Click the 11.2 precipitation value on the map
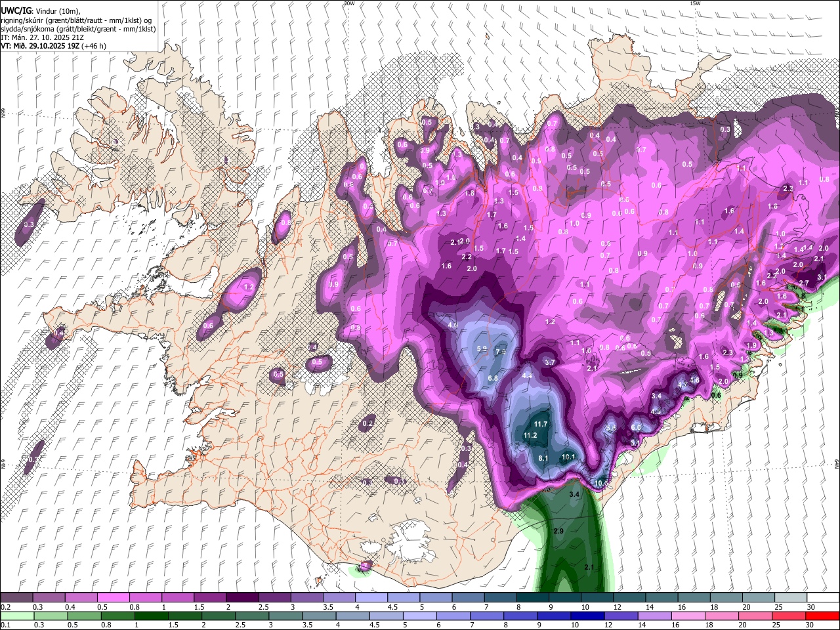Viewport: 840px width, 630px height. point(530,436)
